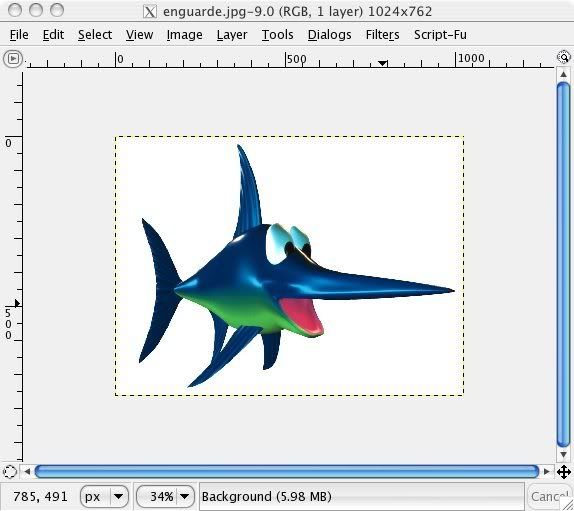The height and width of the screenshot is (511, 574).
Task: Click the window's leftmost close button
Action: click(15, 10)
